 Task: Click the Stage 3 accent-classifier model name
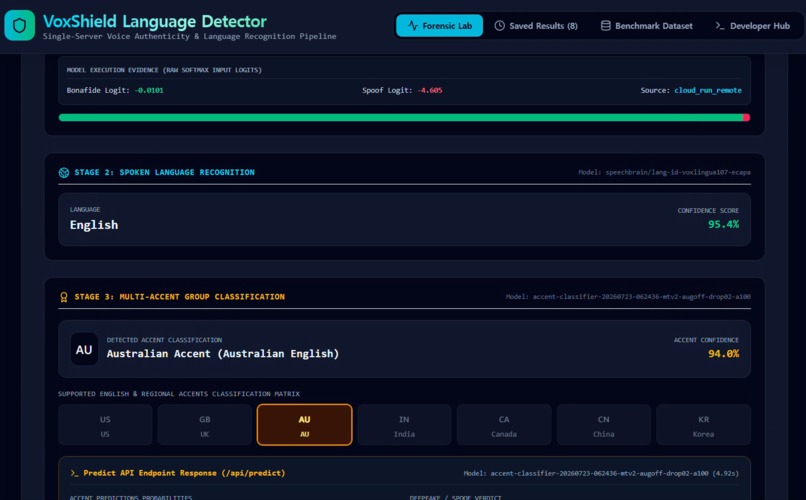(641, 297)
